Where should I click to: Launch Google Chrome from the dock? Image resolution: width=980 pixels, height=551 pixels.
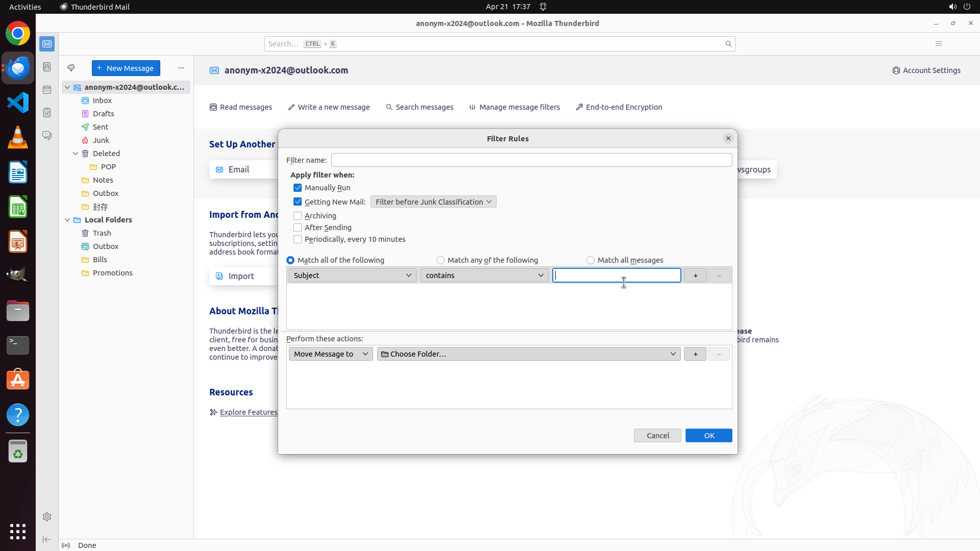pos(18,34)
